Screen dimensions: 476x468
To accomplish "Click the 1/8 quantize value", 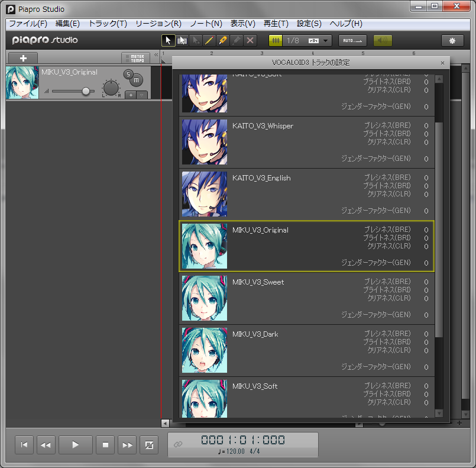I will pyautogui.click(x=293, y=40).
